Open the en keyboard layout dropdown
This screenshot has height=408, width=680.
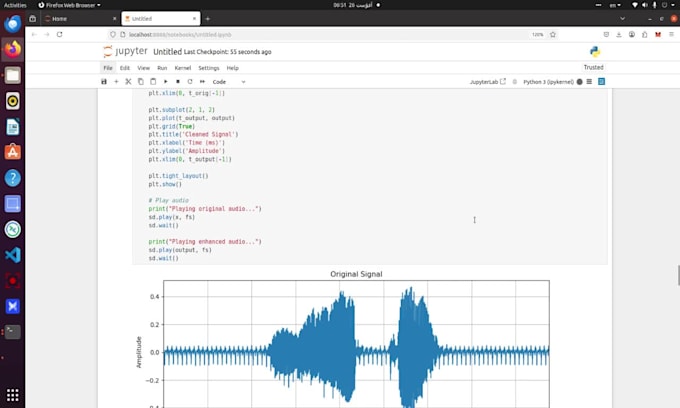click(x=615, y=5)
